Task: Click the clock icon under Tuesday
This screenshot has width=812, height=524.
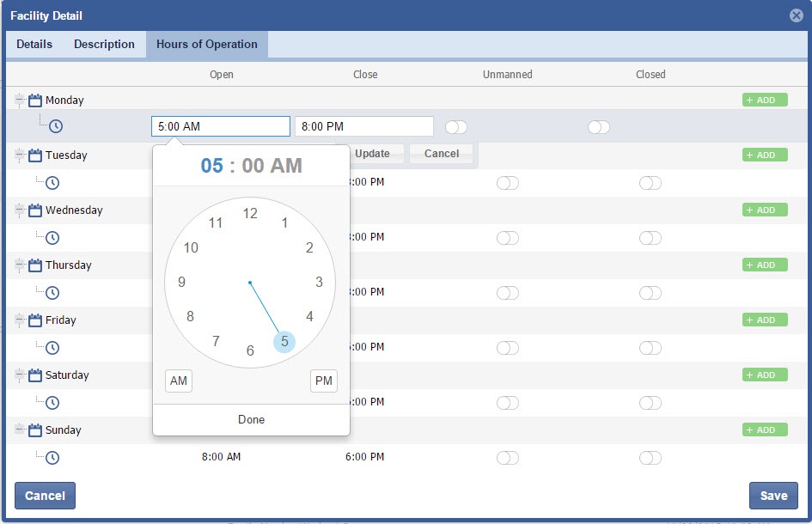Action: 52,183
